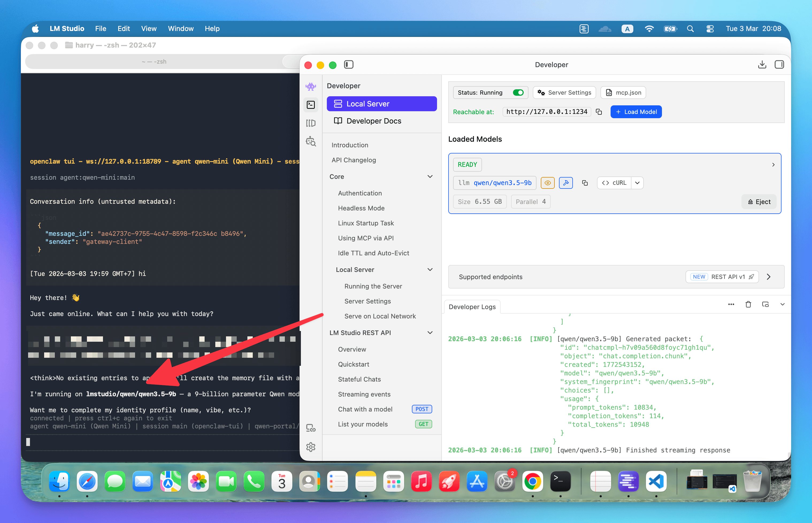This screenshot has width=812, height=523.
Task: Eject the qwen3.5-9b loaded model
Action: tap(759, 201)
